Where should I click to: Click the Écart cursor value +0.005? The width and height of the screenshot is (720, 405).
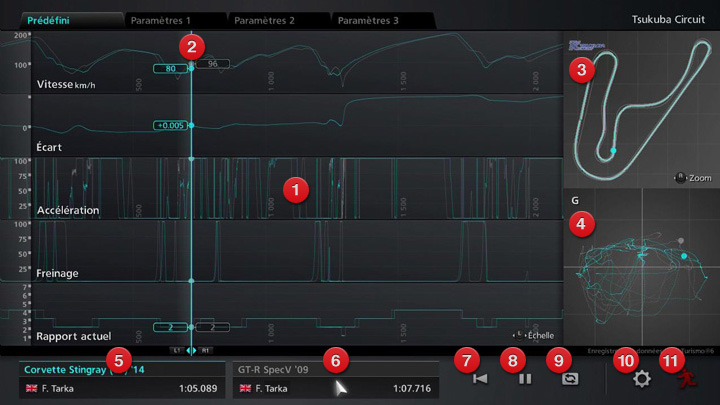170,125
